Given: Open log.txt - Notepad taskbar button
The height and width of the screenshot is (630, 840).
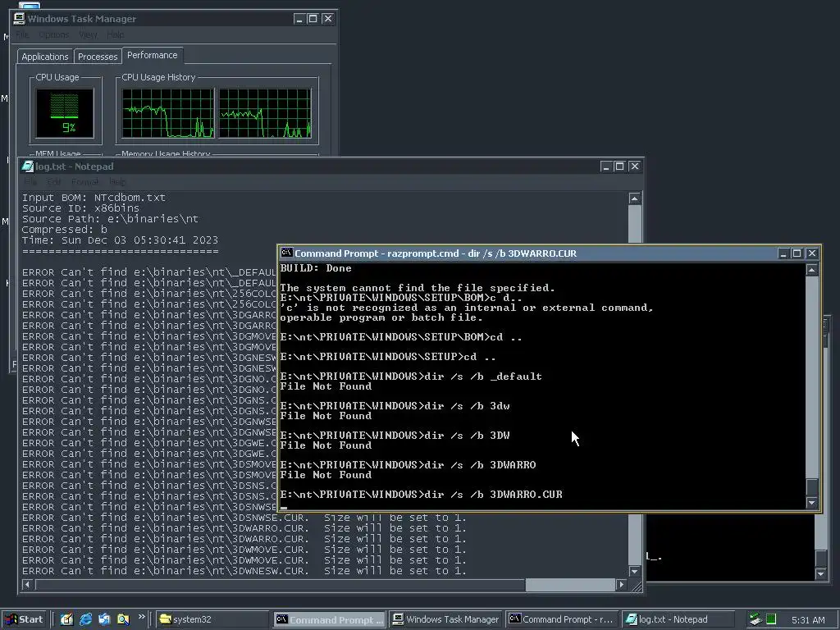Looking at the screenshot, I should tap(678, 619).
